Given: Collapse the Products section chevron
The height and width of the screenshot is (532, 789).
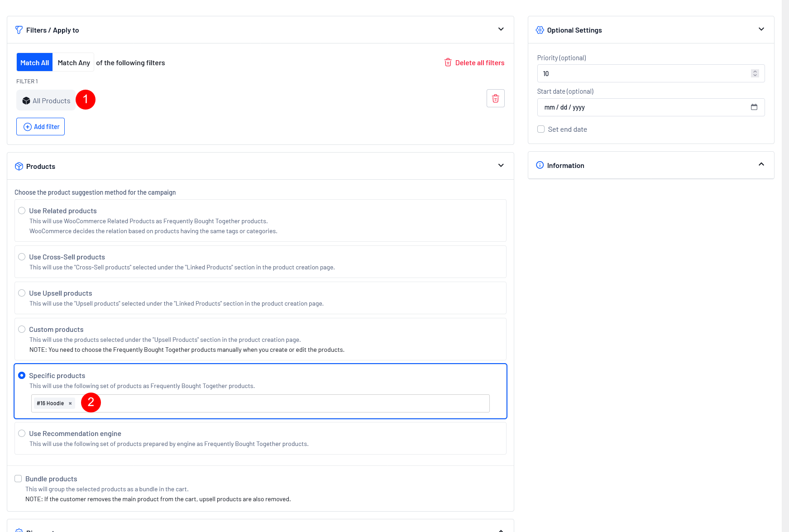Looking at the screenshot, I should click(x=501, y=166).
